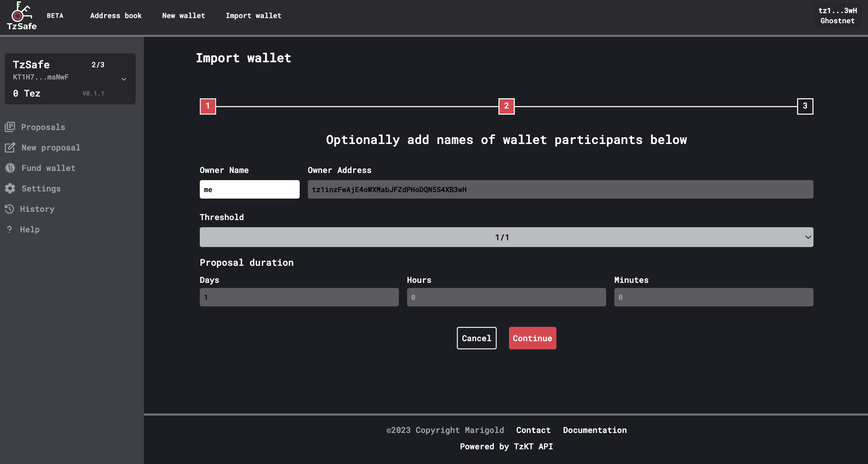Click the TzSafe logo icon
The image size is (868, 464).
[21, 16]
